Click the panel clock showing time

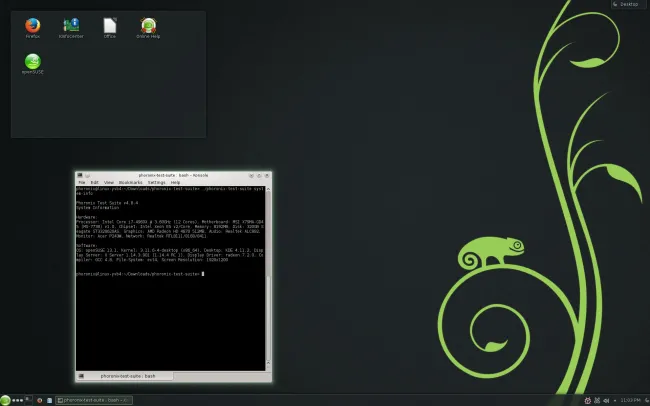point(630,400)
